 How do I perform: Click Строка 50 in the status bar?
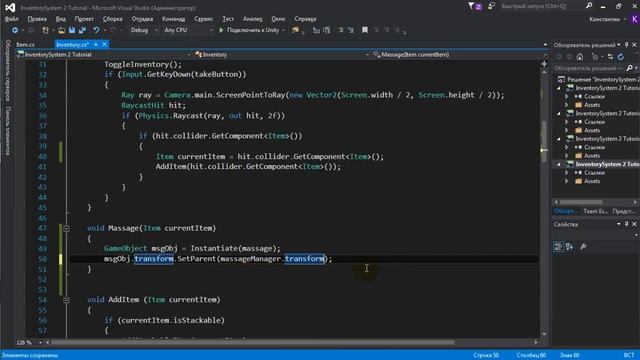[486, 355]
